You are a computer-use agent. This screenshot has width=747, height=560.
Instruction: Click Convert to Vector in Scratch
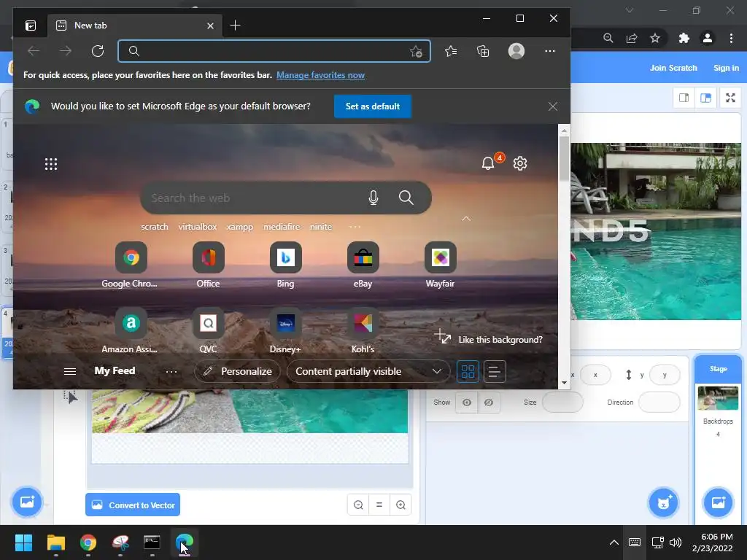pos(133,505)
